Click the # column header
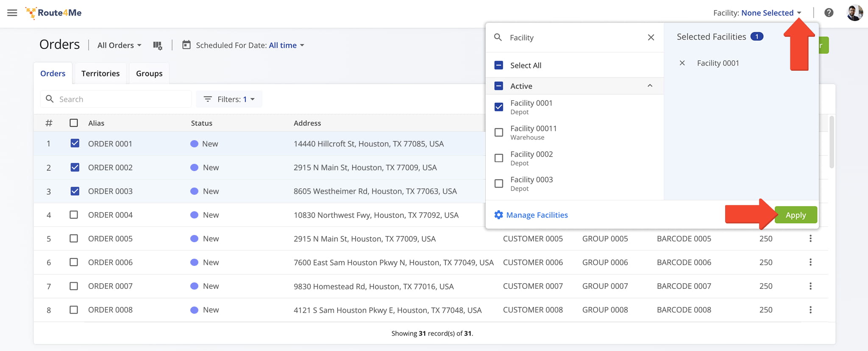The height and width of the screenshot is (351, 868). point(49,123)
